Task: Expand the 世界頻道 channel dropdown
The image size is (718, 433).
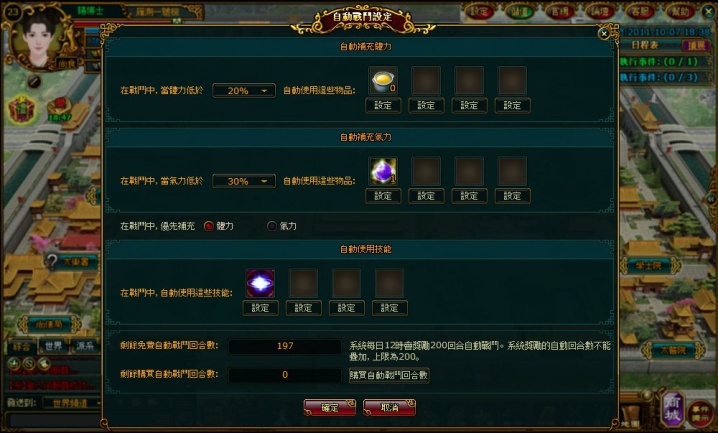Action: [72, 403]
